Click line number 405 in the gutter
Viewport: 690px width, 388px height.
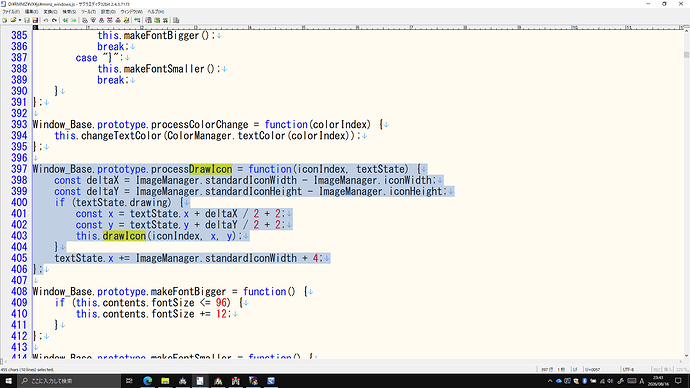click(x=19, y=258)
